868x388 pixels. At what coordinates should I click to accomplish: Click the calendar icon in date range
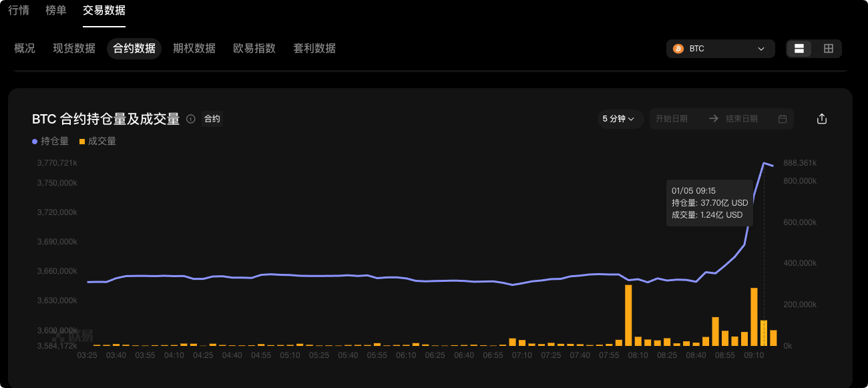[783, 119]
